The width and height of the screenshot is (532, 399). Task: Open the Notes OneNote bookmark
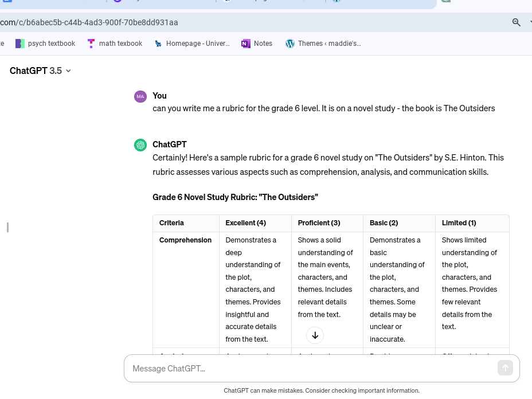257,44
